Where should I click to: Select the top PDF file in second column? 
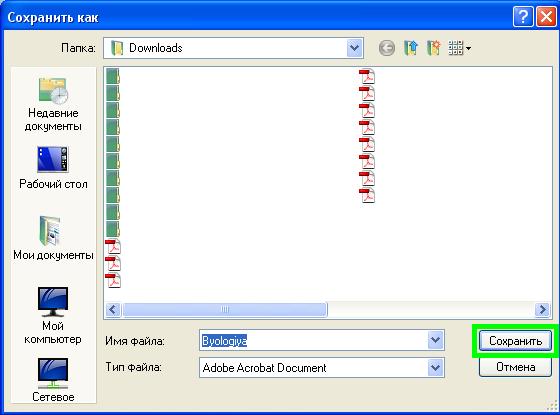[367, 76]
